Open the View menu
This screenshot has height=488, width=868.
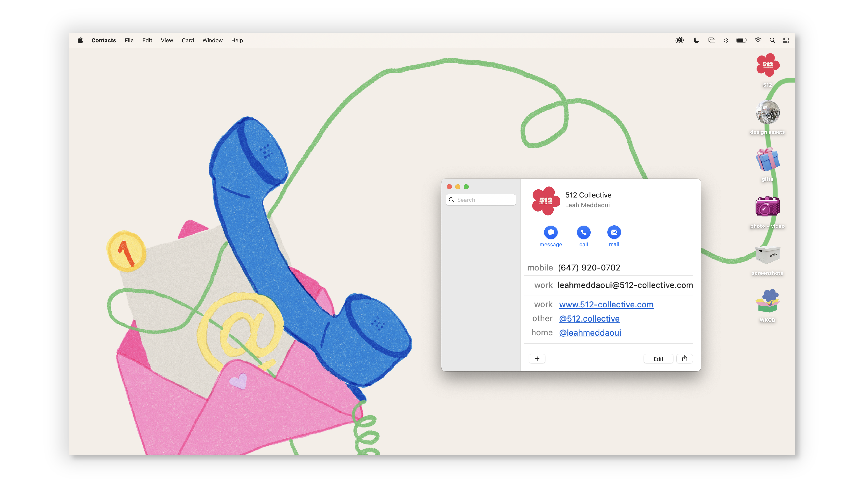[x=167, y=40]
